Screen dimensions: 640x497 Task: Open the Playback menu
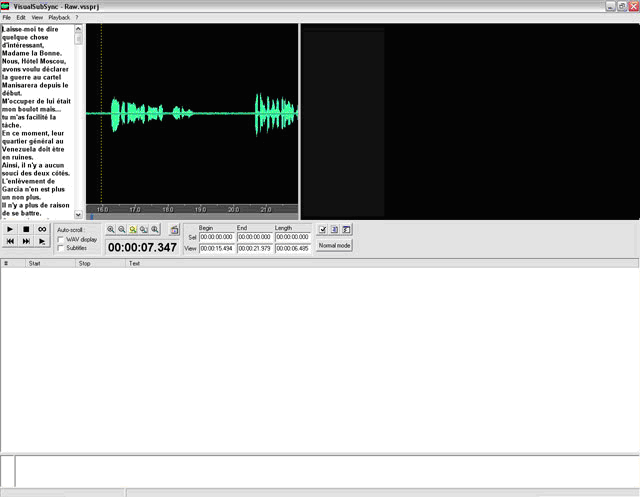(x=59, y=18)
